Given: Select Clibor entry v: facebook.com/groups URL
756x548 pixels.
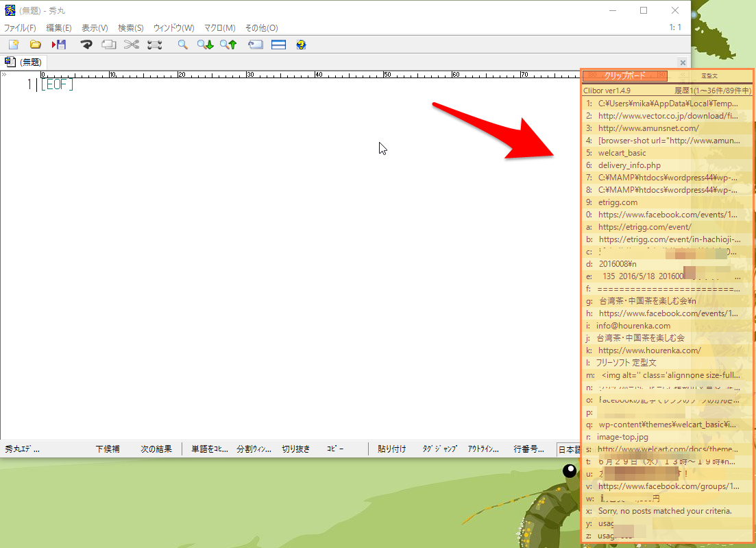Looking at the screenshot, I should (x=667, y=487).
